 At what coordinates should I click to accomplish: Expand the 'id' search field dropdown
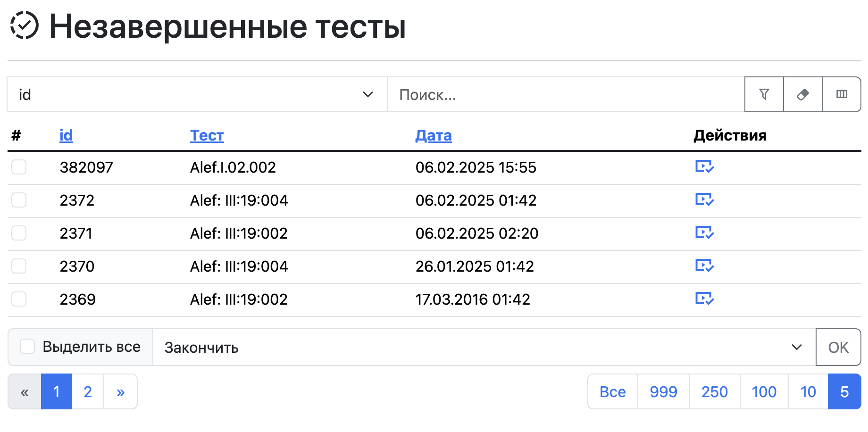tap(197, 94)
